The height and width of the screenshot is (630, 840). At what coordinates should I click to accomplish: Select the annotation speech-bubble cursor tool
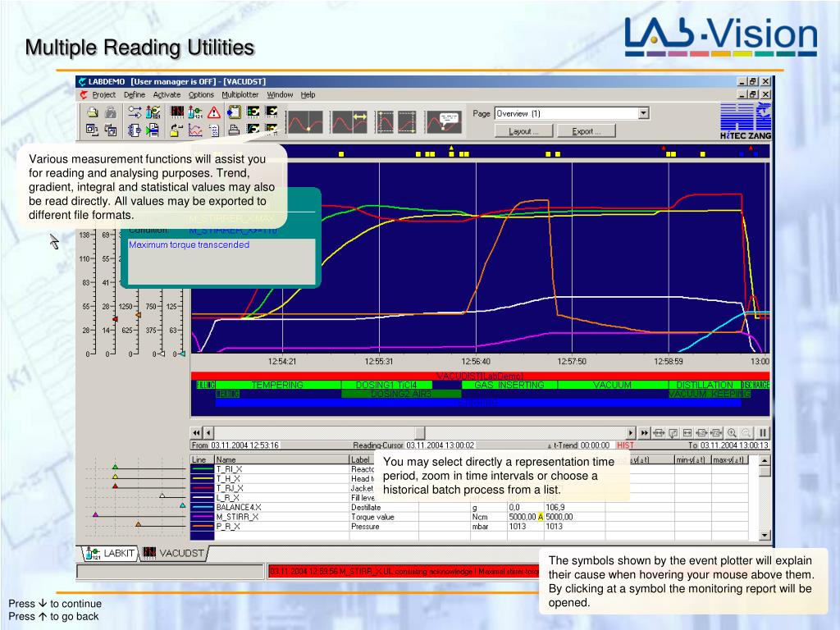click(443, 121)
